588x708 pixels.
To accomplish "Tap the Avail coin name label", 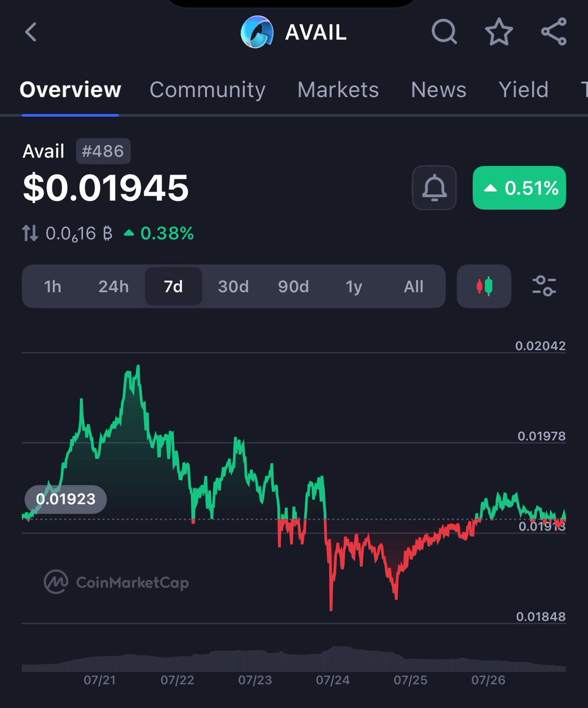I will (44, 152).
